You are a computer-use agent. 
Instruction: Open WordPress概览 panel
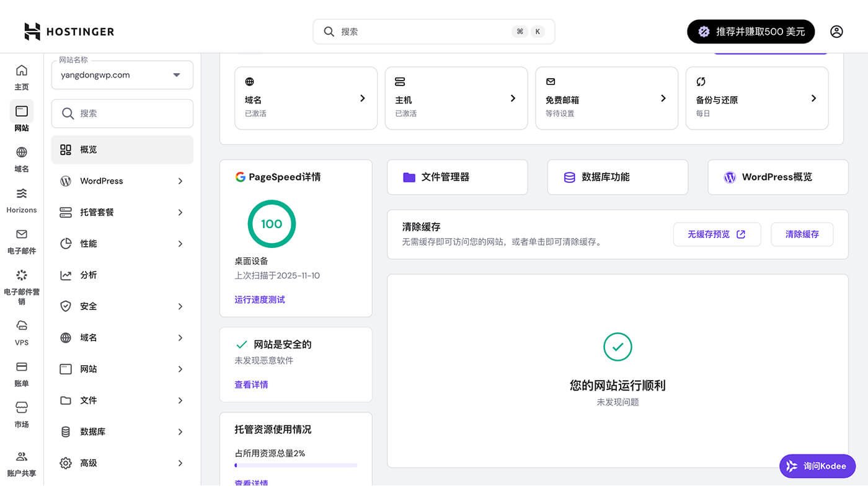(x=777, y=177)
